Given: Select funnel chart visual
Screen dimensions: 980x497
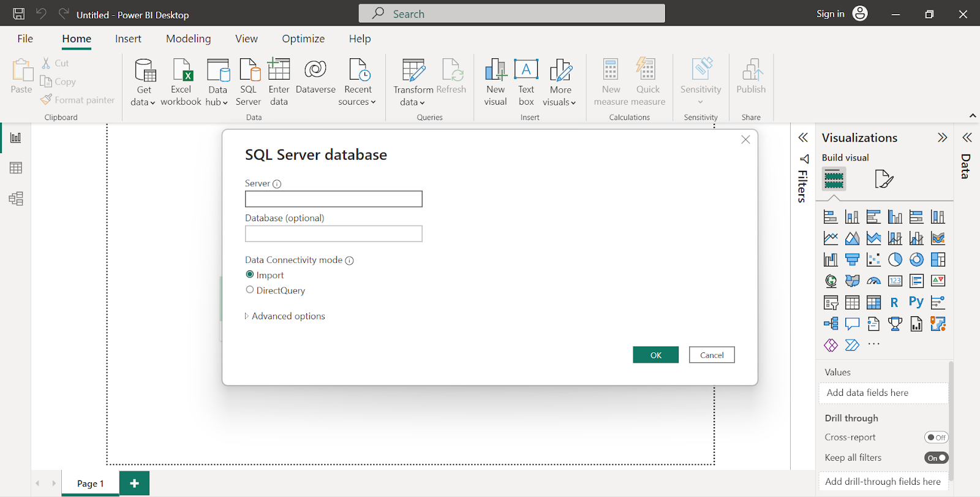Looking at the screenshot, I should 852,260.
